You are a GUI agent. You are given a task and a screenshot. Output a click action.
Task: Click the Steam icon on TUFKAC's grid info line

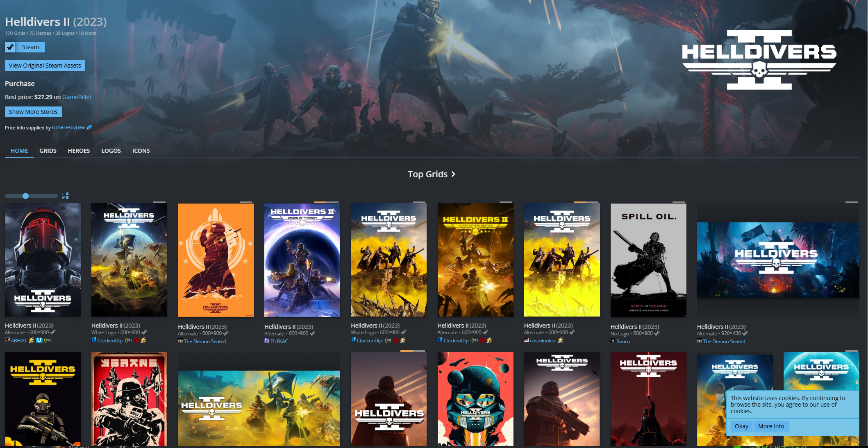[x=312, y=333]
